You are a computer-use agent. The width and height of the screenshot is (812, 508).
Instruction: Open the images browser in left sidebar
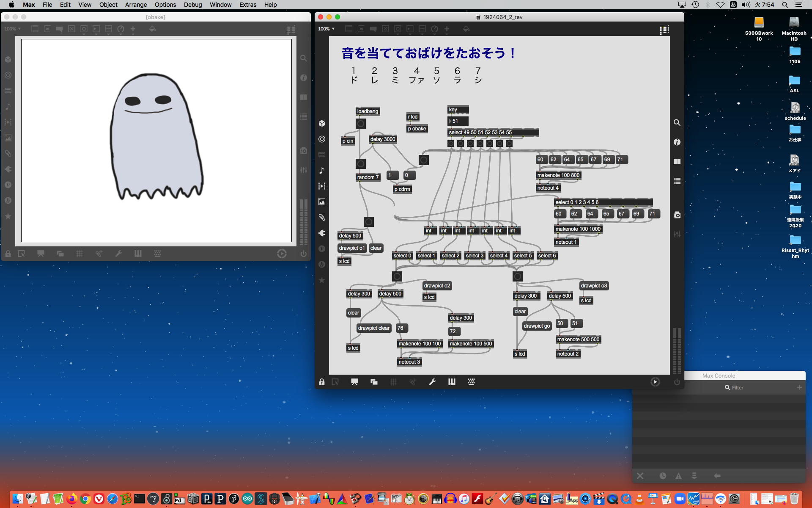(322, 202)
